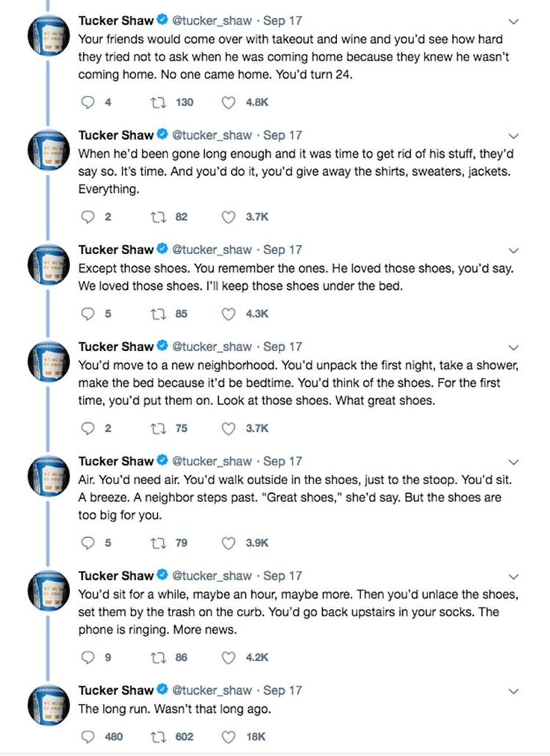This screenshot has height=756, width=550.
Task: Expand chevron menu on "Except those shoes" tweet
Action: [x=513, y=251]
